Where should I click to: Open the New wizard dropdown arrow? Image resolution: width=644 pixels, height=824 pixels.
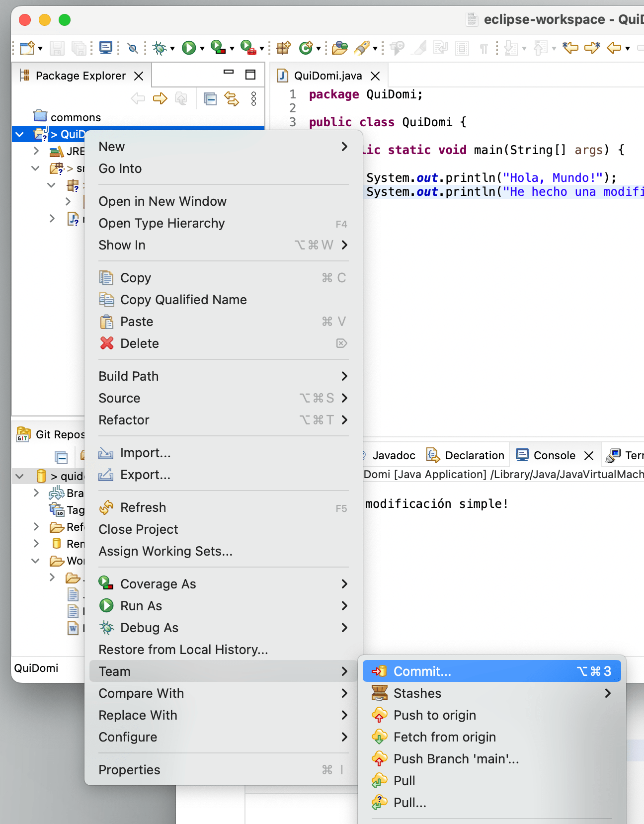pyautogui.click(x=40, y=49)
